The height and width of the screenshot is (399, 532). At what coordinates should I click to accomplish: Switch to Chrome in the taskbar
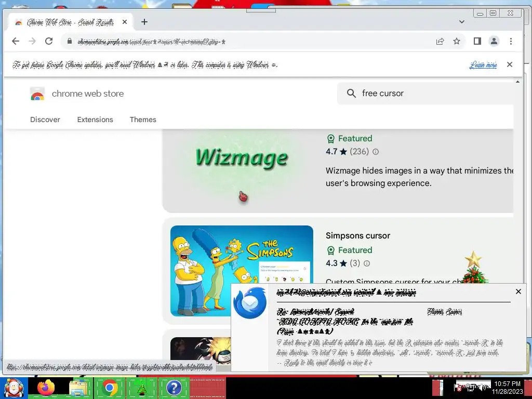click(110, 388)
